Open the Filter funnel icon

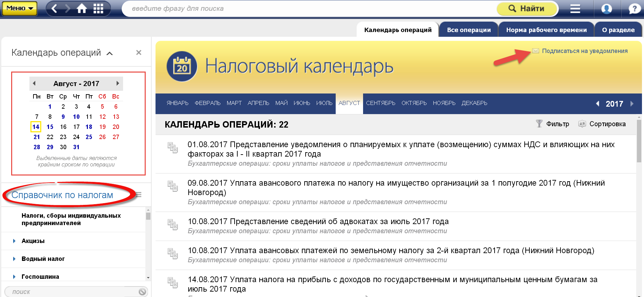pyautogui.click(x=539, y=124)
